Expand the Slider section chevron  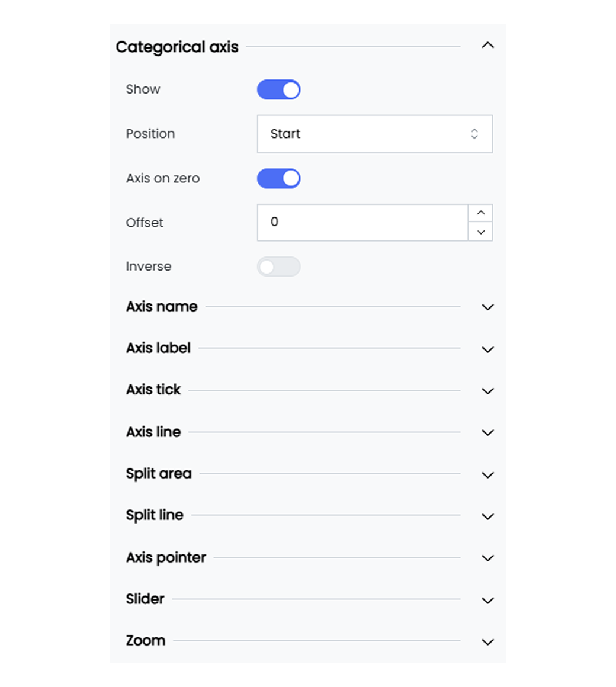(x=487, y=600)
